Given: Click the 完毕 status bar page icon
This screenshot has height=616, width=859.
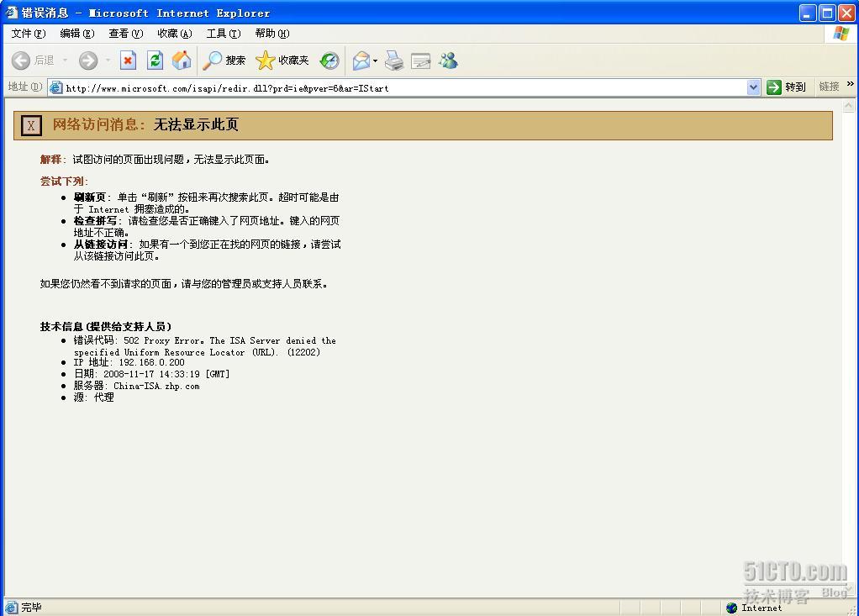Looking at the screenshot, I should (11, 608).
